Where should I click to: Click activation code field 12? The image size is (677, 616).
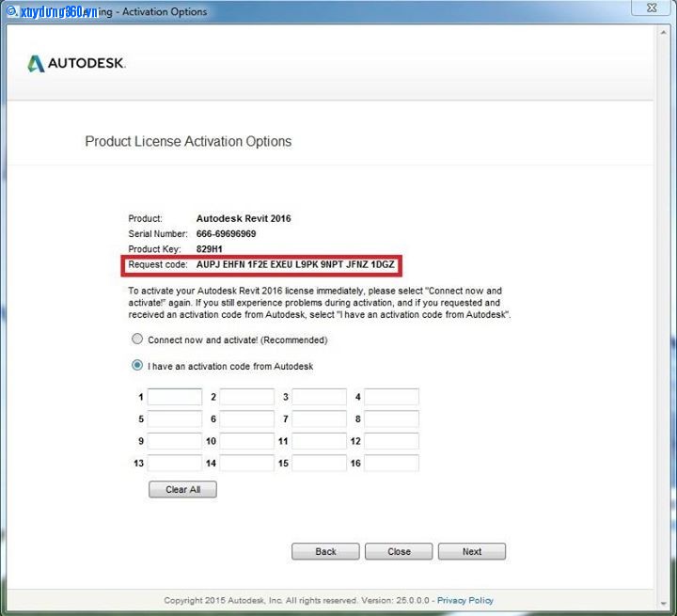click(391, 441)
